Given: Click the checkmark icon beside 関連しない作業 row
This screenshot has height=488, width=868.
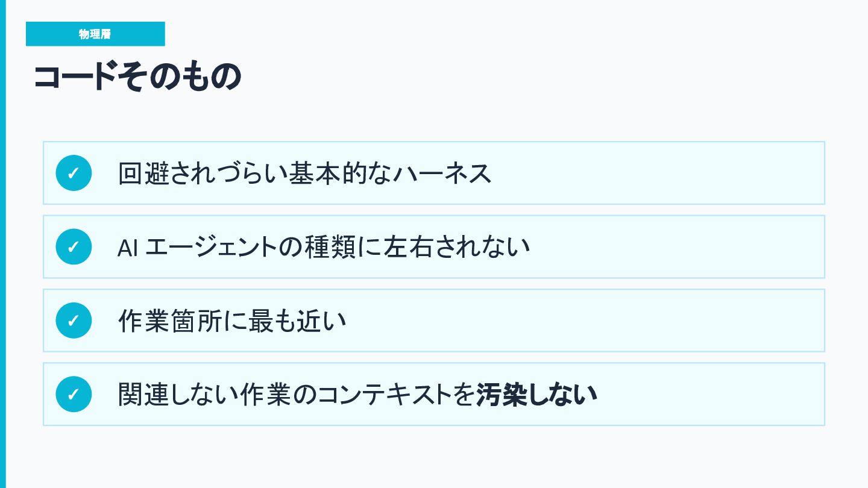Looking at the screenshot, I should (x=74, y=394).
